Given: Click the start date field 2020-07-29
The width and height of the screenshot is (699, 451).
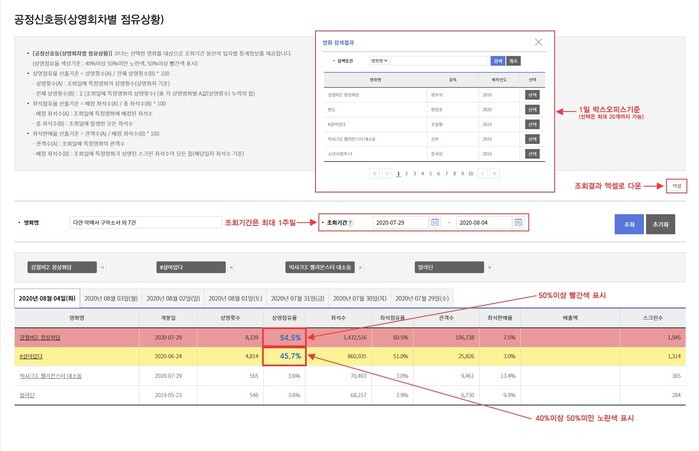Looking at the screenshot, I should [400, 222].
